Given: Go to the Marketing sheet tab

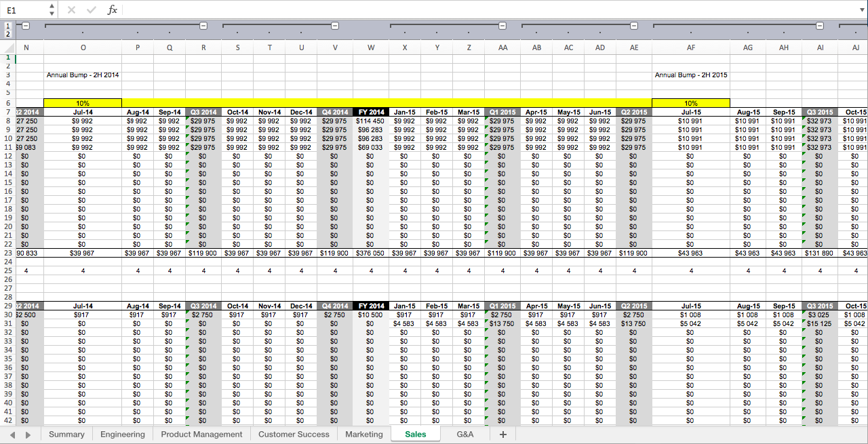Looking at the screenshot, I should (x=364, y=435).
